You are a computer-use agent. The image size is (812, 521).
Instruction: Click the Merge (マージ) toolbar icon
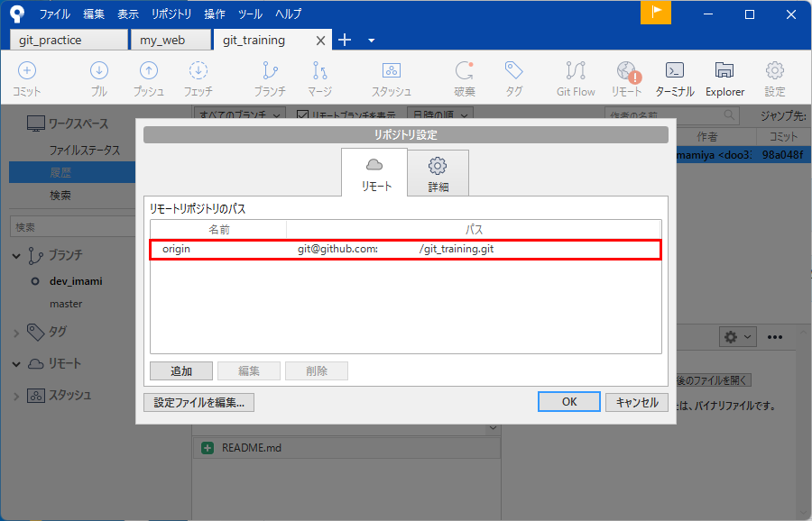[x=319, y=78]
